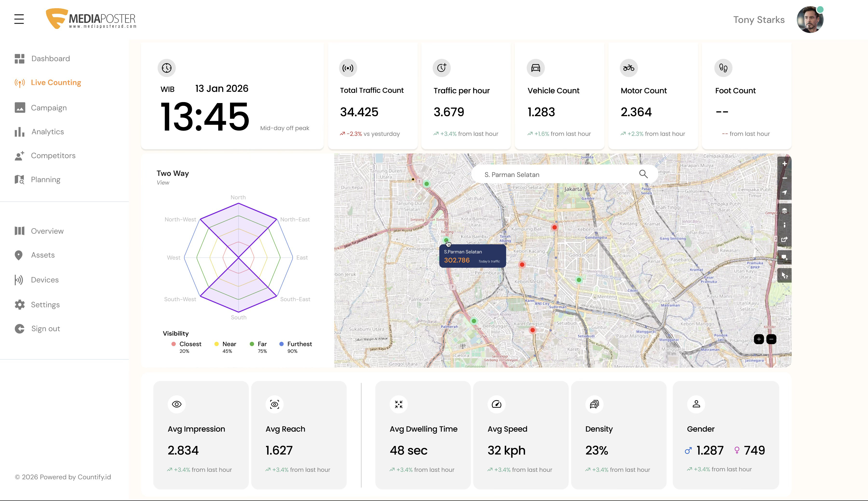Click the Overview columns icon
The width and height of the screenshot is (868, 501).
coord(20,231)
